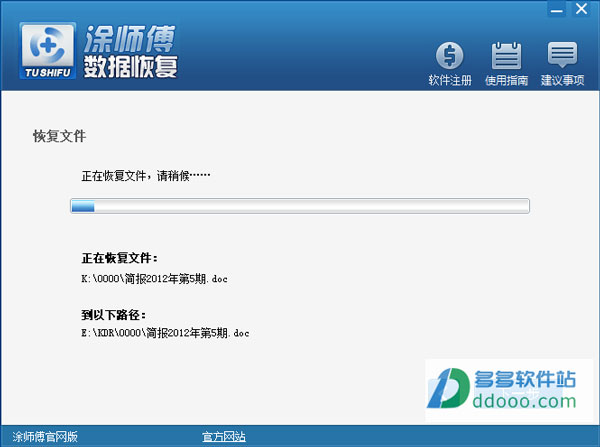600x447 pixels.
Task: Minimize the data recovery window
Action: click(x=556, y=9)
